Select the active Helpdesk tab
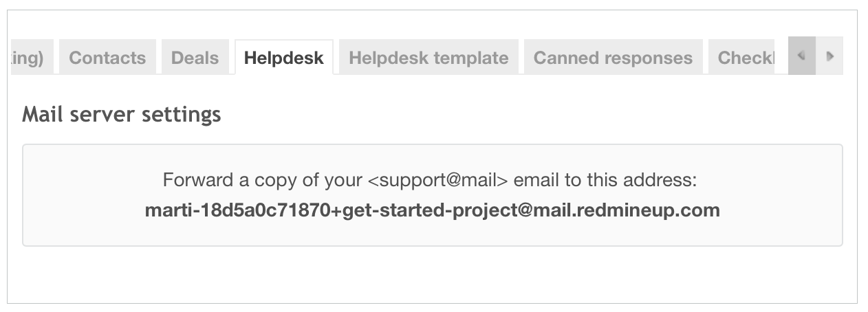This screenshot has width=868, height=312. tap(283, 58)
